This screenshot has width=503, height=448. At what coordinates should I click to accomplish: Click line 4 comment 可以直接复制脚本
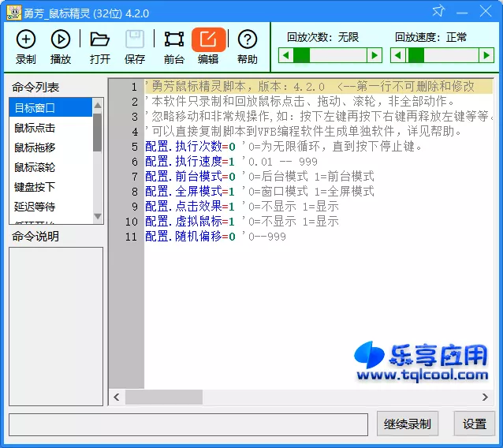[x=304, y=131]
